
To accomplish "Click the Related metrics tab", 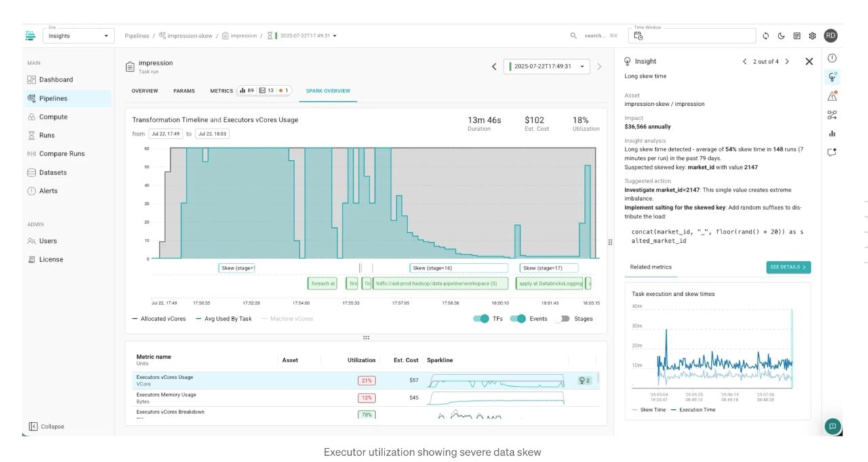I will pyautogui.click(x=651, y=267).
